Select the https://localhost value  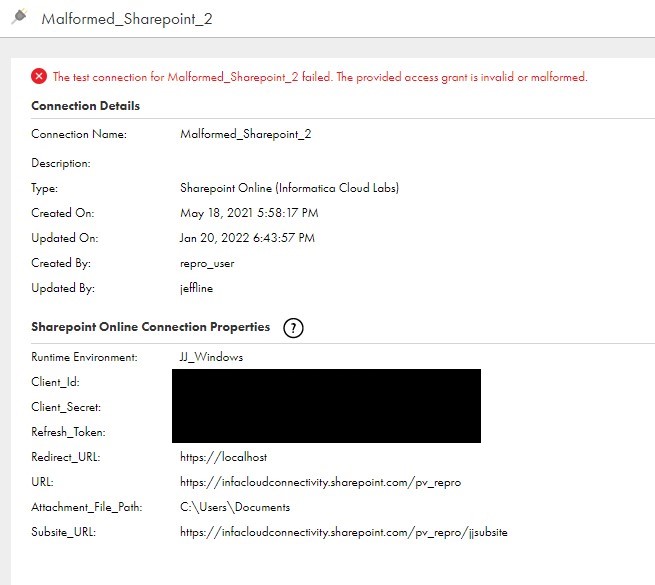point(223,457)
